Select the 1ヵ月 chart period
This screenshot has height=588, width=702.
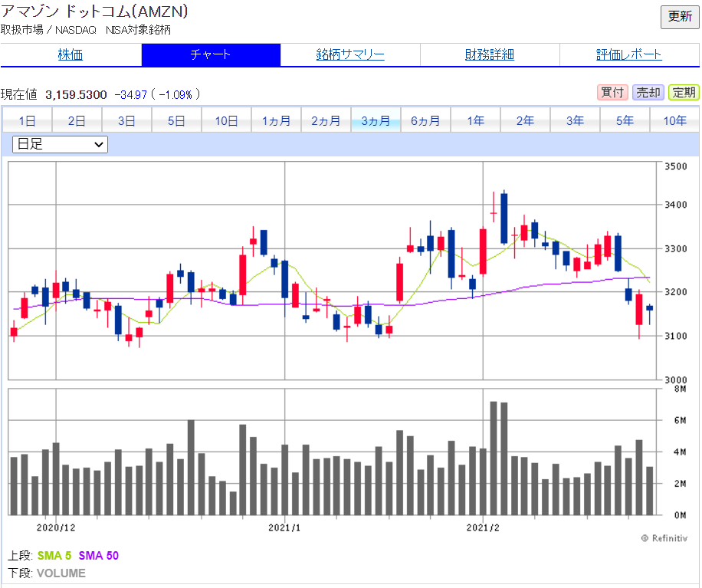point(276,120)
